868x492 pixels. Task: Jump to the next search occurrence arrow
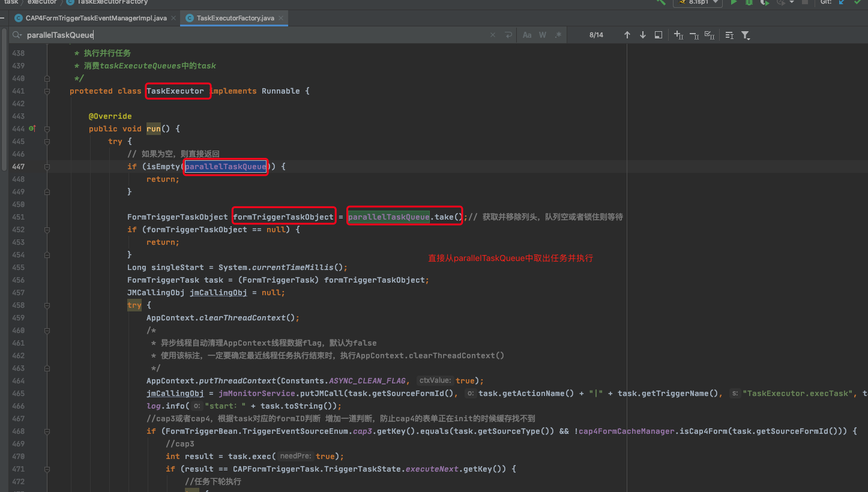tap(643, 35)
